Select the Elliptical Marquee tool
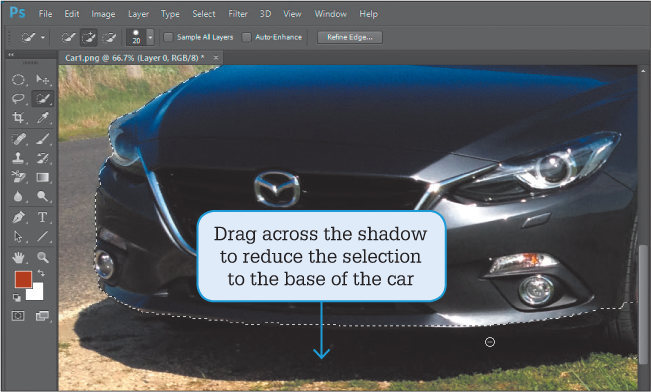This screenshot has width=651, height=392. [x=18, y=79]
